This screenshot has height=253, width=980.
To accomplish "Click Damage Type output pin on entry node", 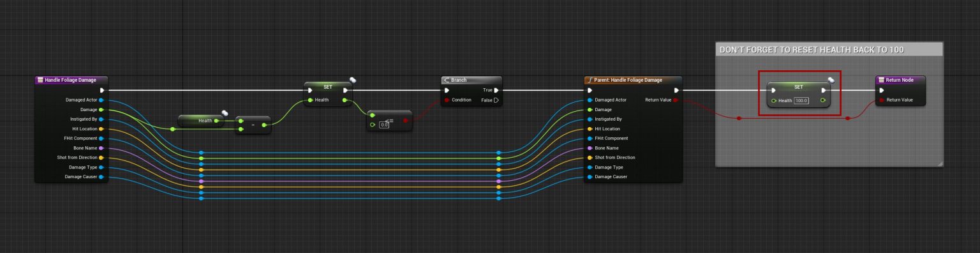I will [101, 167].
